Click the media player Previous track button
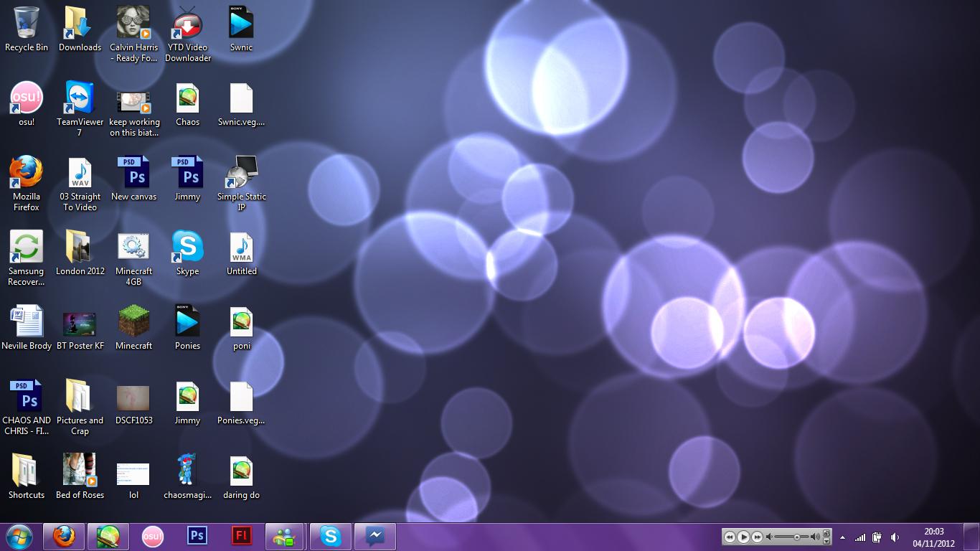This screenshot has height=551, width=980. click(730, 537)
